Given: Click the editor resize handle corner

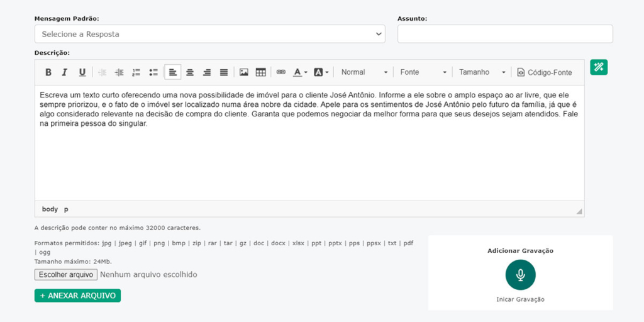Looking at the screenshot, I should coord(579,211).
